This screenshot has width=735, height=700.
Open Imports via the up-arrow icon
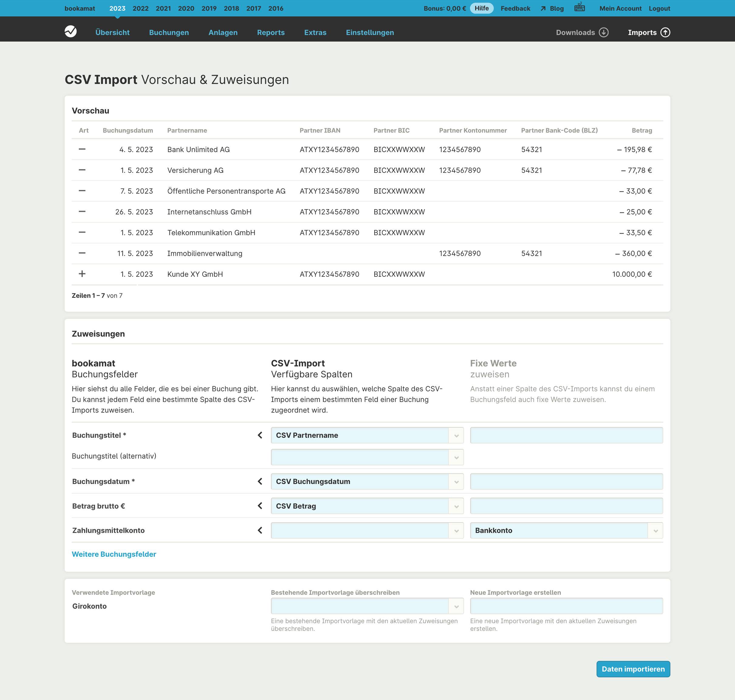666,33
